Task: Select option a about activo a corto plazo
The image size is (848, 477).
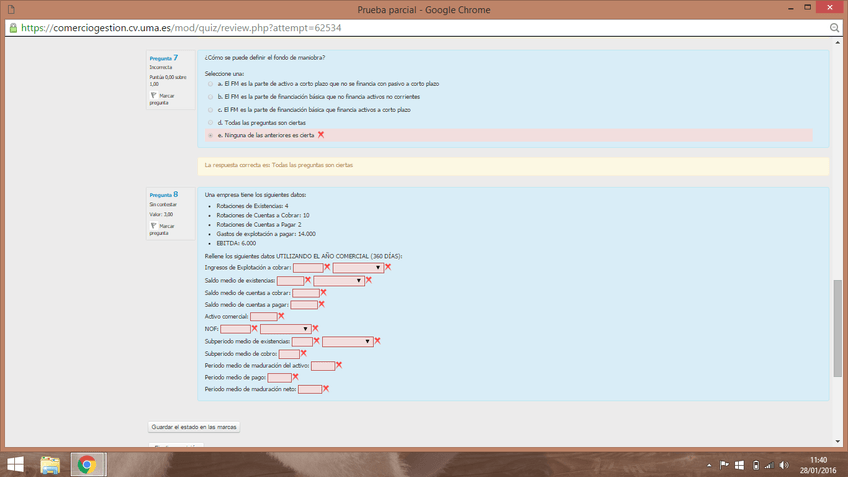Action: [x=210, y=84]
